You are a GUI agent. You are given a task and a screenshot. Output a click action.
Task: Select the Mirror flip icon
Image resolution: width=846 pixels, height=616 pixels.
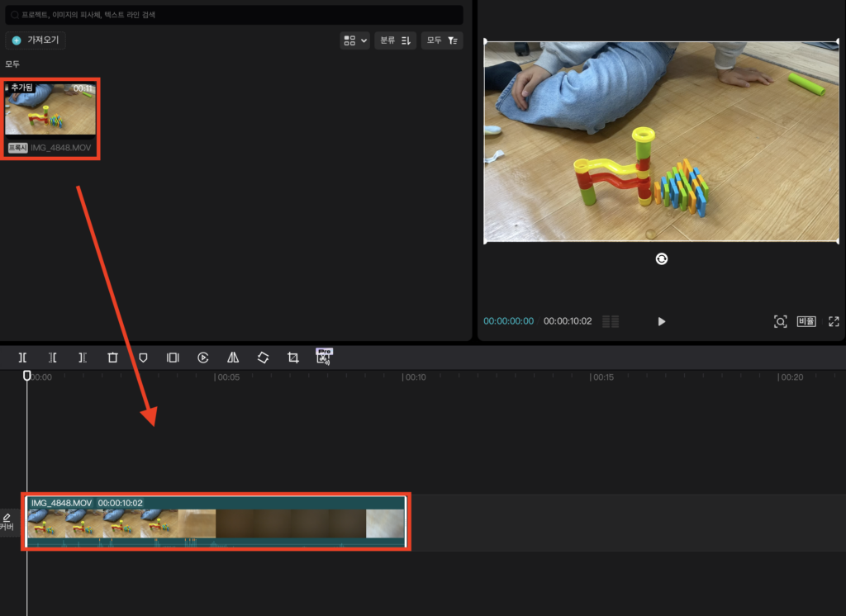click(x=233, y=358)
